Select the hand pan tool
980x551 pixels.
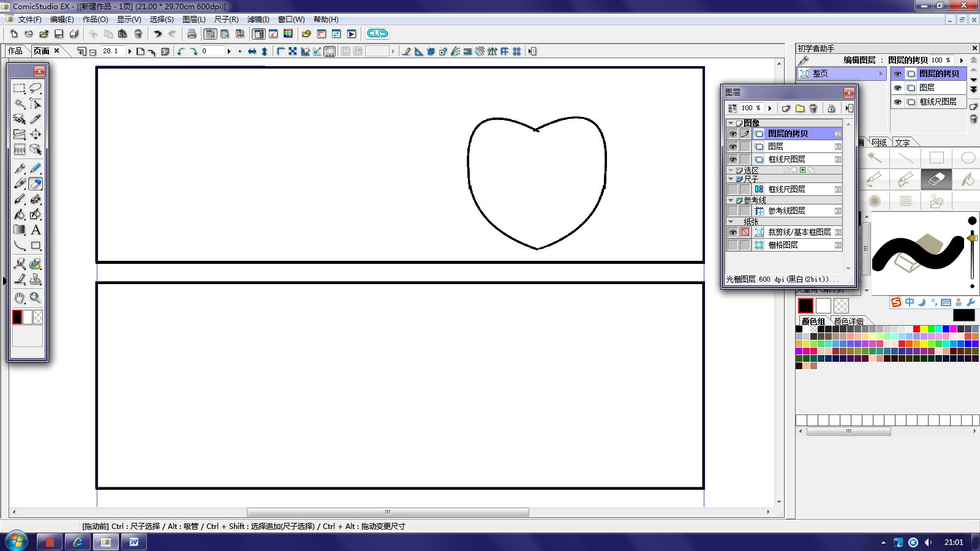[x=20, y=298]
